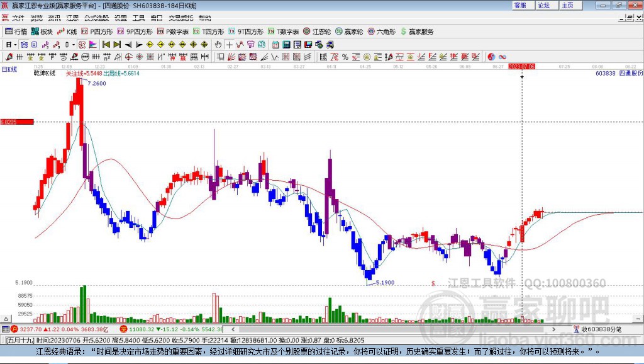The height and width of the screenshot is (364, 644).
Task: Select the yellow left-arrow diamond icon
Action: [150, 45]
